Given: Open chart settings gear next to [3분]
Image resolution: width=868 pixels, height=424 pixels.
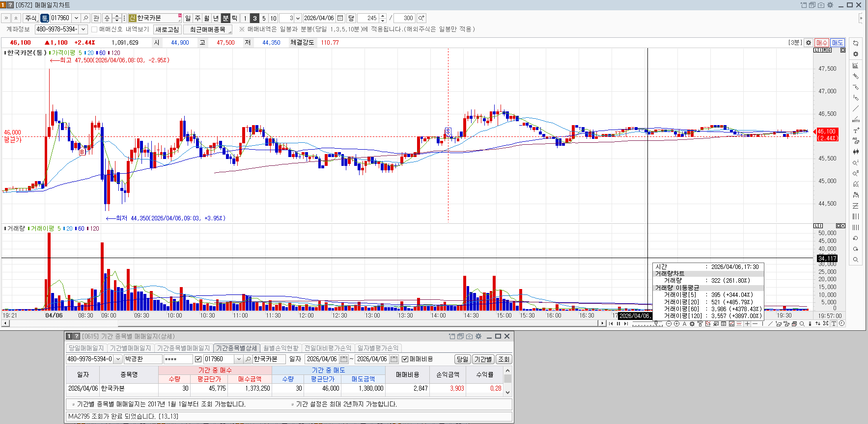Looking at the screenshot, I should pyautogui.click(x=808, y=43).
